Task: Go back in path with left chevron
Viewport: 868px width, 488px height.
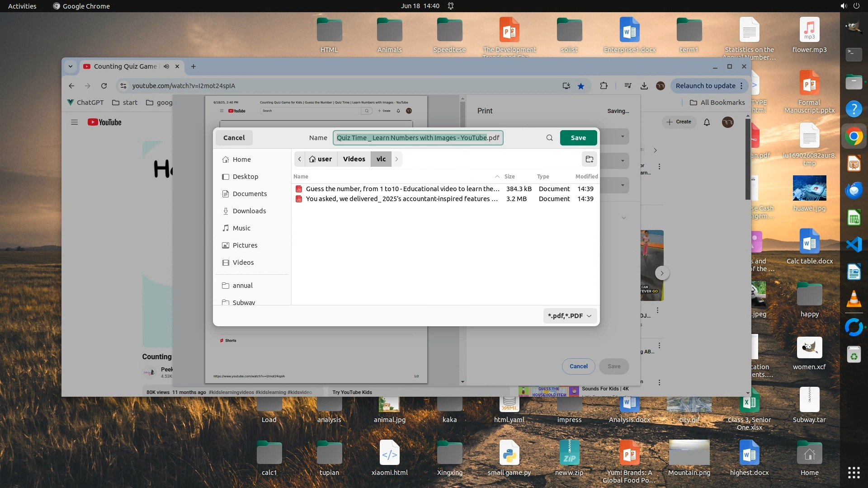Action: 299,159
